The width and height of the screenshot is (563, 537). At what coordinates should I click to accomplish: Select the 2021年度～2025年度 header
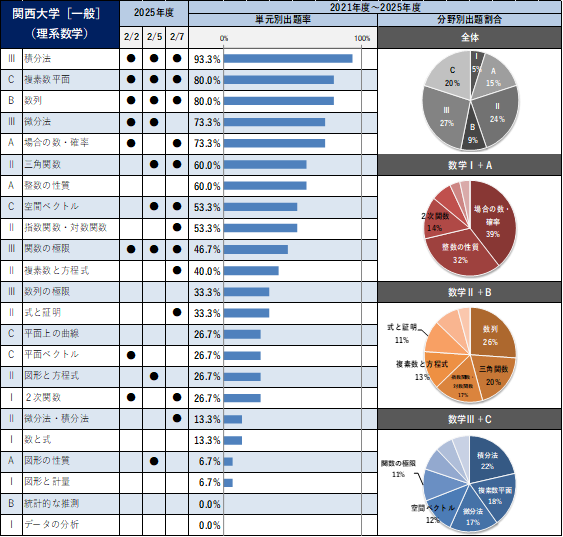(x=375, y=7)
